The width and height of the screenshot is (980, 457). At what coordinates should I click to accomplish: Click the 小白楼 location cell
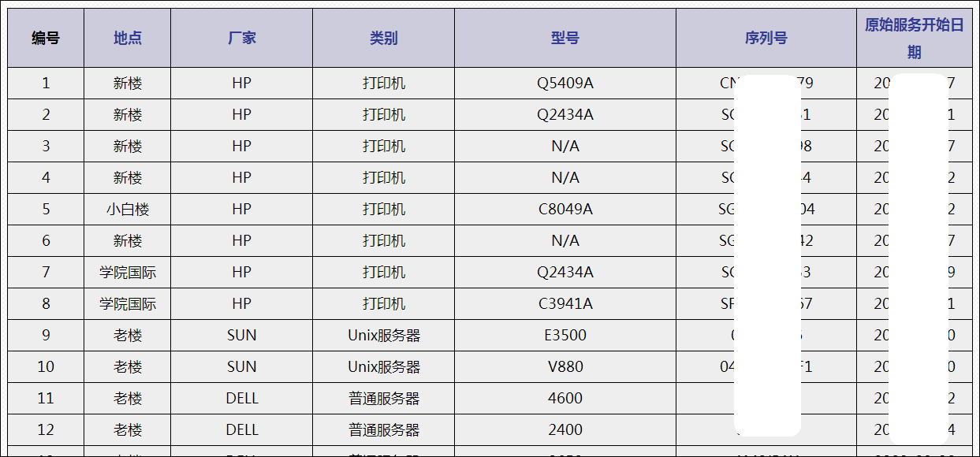(x=128, y=209)
